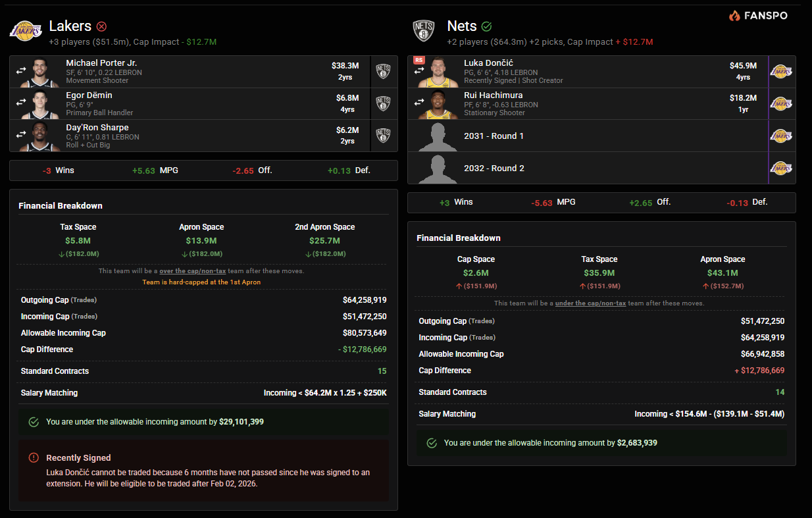Click Lakers Apron Space $13.9M value
The image size is (812, 518).
click(x=202, y=241)
